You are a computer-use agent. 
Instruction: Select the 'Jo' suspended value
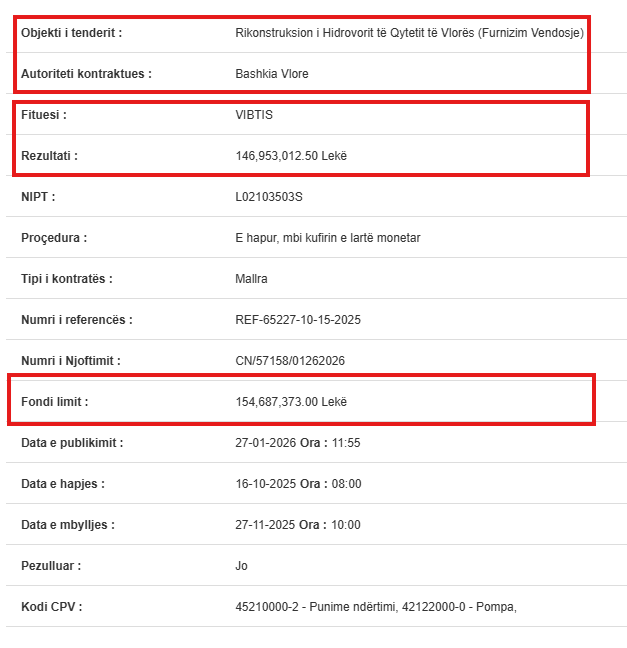[241, 566]
